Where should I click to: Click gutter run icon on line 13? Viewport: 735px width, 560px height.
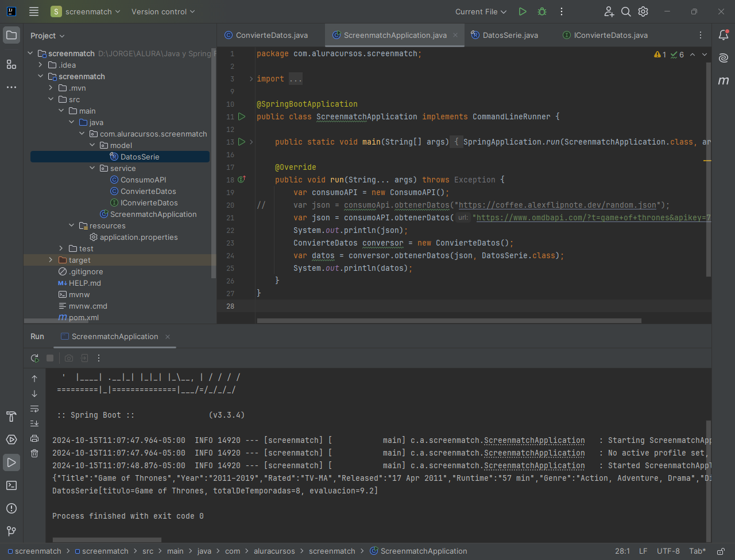(242, 142)
